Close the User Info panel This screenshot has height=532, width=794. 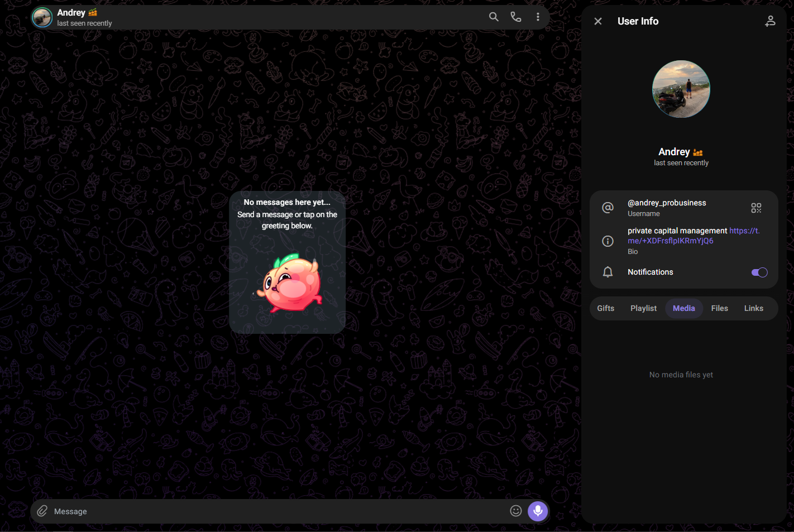click(598, 21)
